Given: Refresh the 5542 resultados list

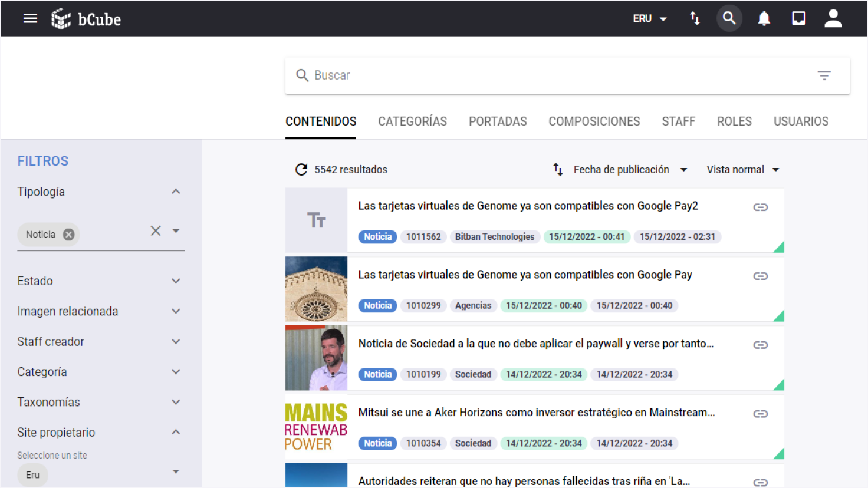Looking at the screenshot, I should click(x=301, y=170).
